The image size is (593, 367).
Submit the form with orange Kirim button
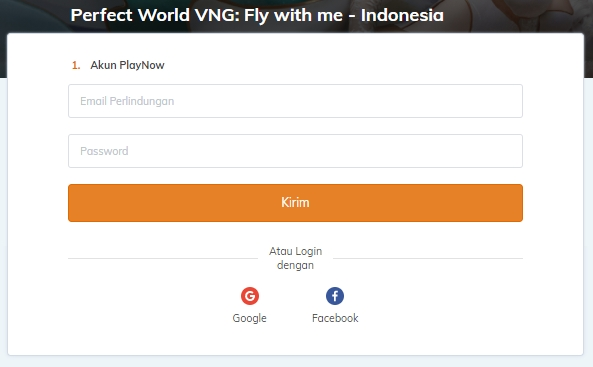pos(295,203)
